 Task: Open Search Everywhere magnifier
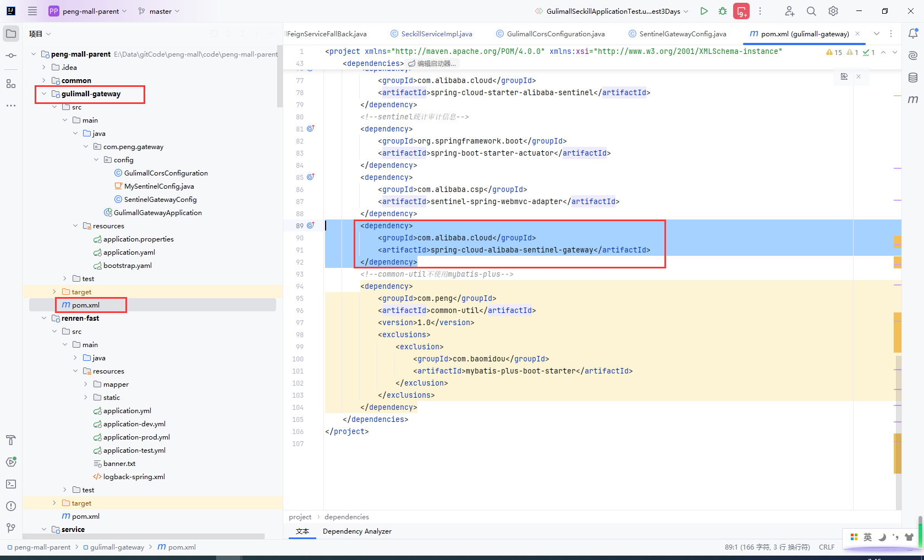tap(811, 11)
